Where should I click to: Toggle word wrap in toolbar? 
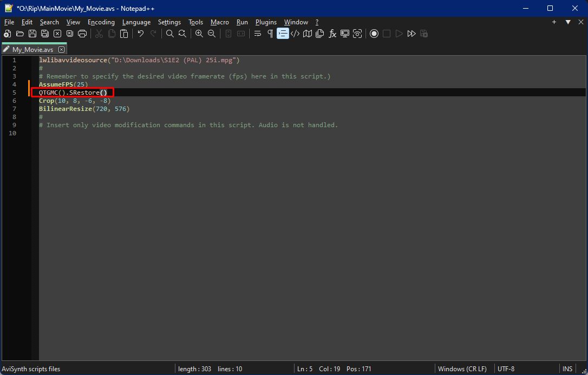[x=258, y=34]
